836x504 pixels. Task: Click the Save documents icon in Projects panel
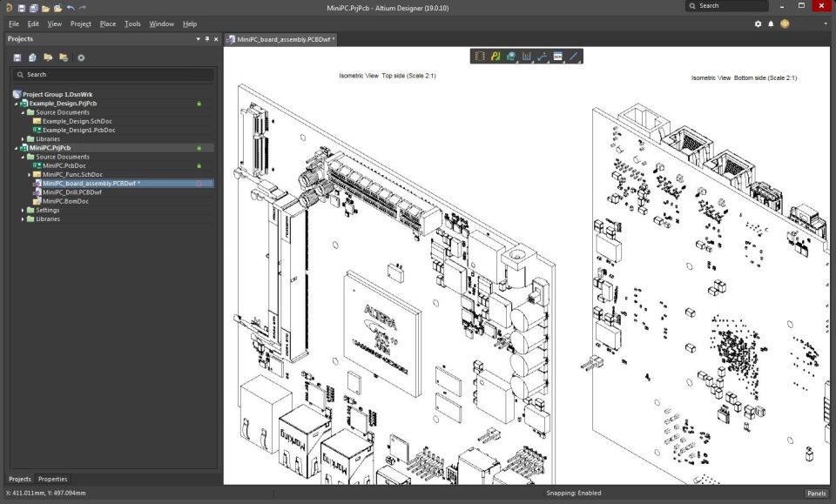17,57
